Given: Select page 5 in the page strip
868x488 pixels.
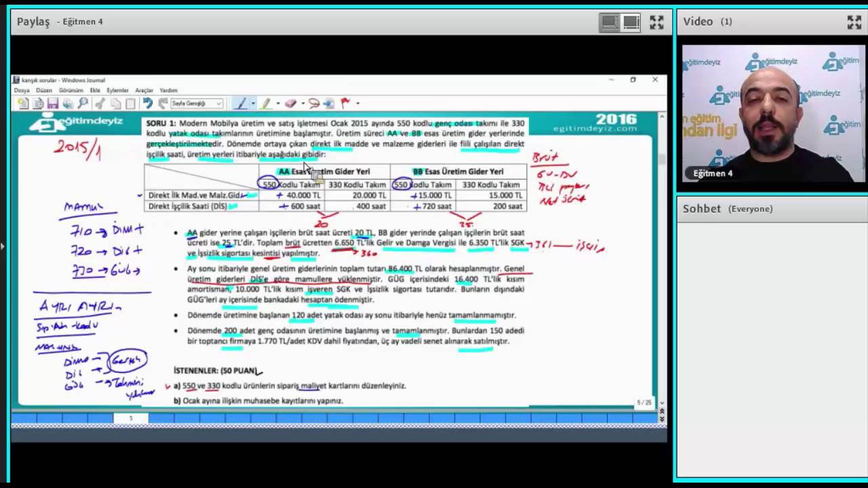Looking at the screenshot, I should tap(131, 418).
